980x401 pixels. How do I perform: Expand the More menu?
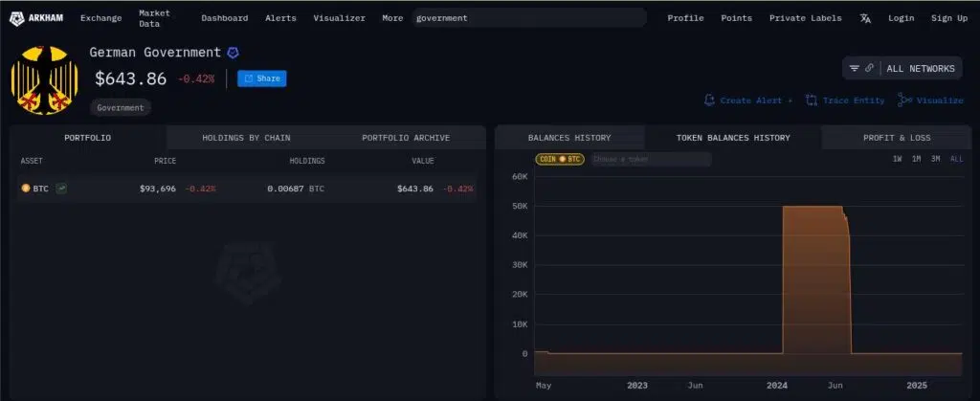click(x=392, y=18)
